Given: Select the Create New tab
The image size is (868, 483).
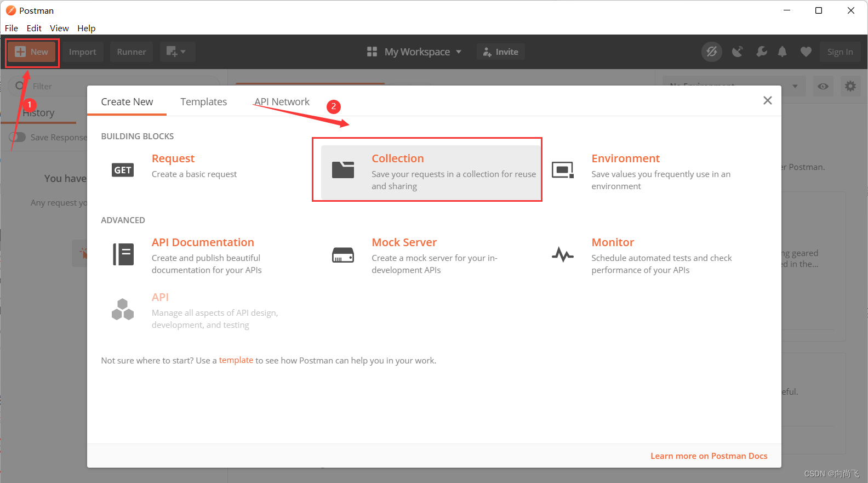Looking at the screenshot, I should pyautogui.click(x=127, y=102).
